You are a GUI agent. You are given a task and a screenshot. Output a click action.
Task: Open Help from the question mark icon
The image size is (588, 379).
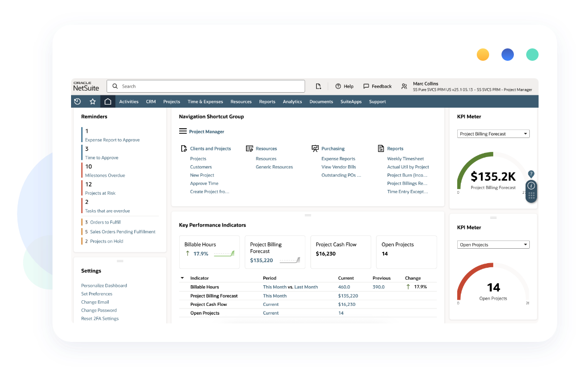tap(338, 87)
